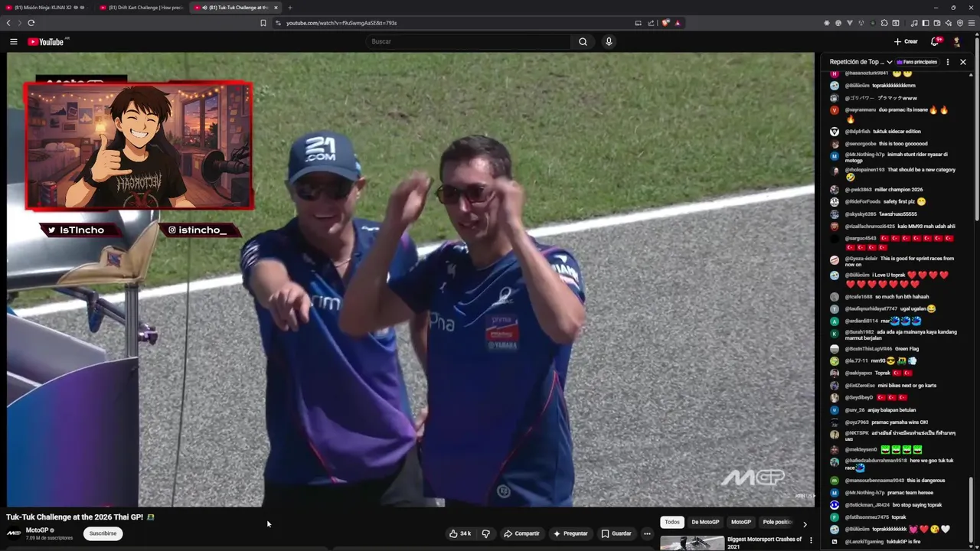Go to YouTube home via the logo
This screenshot has height=551, width=980.
(46, 42)
